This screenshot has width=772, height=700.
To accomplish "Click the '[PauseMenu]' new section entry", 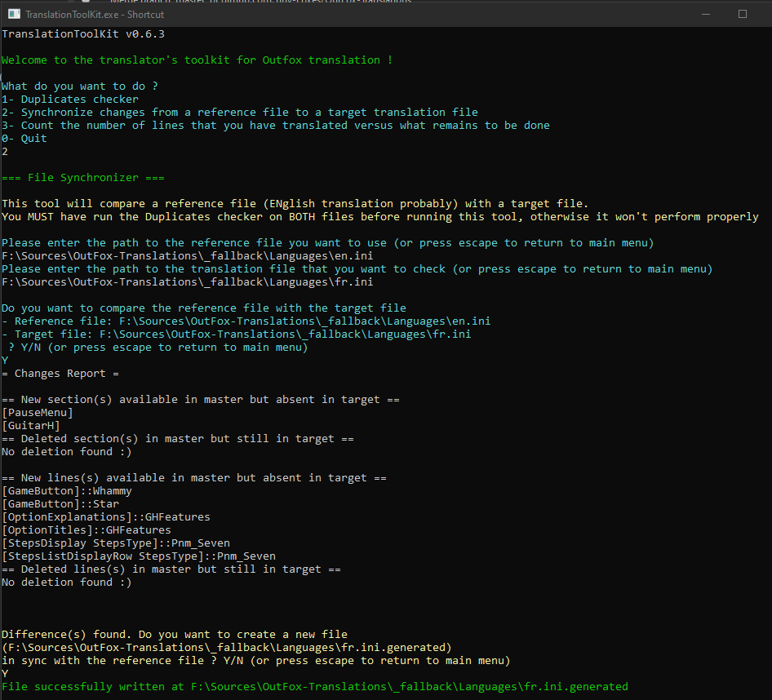I will pos(38,412).
